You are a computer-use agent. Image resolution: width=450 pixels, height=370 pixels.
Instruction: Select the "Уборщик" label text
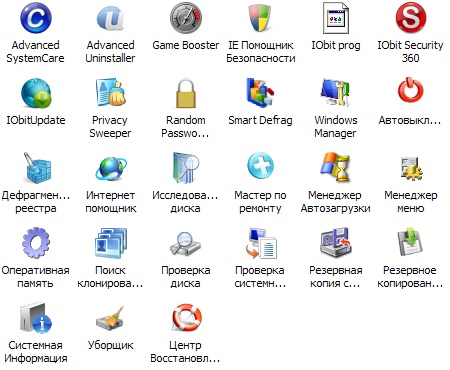111,345
